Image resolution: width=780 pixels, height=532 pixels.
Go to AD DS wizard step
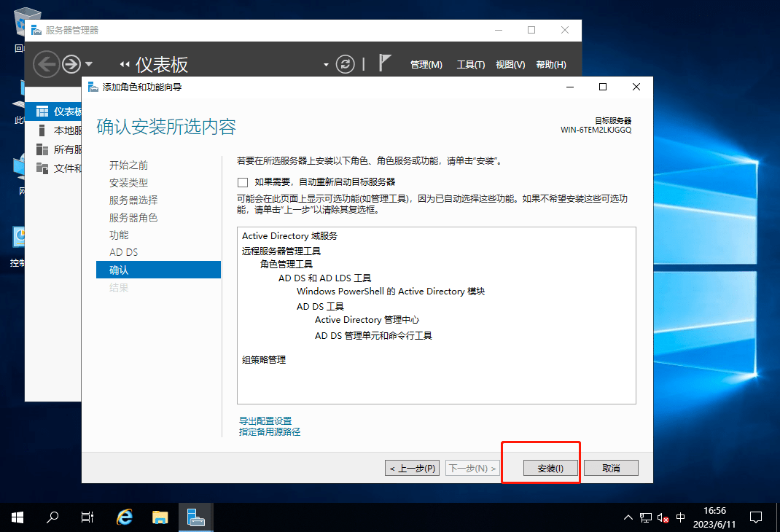pyautogui.click(x=123, y=252)
